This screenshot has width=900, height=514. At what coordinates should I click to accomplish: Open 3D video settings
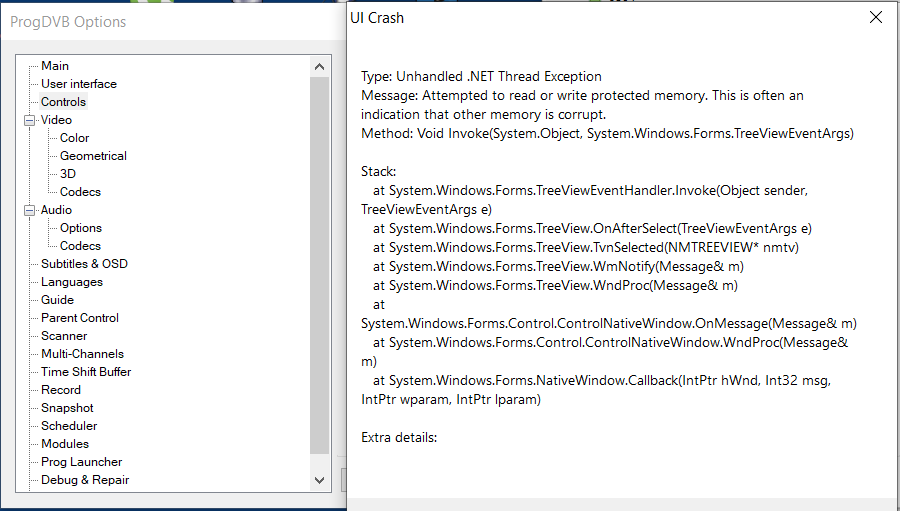(x=68, y=174)
